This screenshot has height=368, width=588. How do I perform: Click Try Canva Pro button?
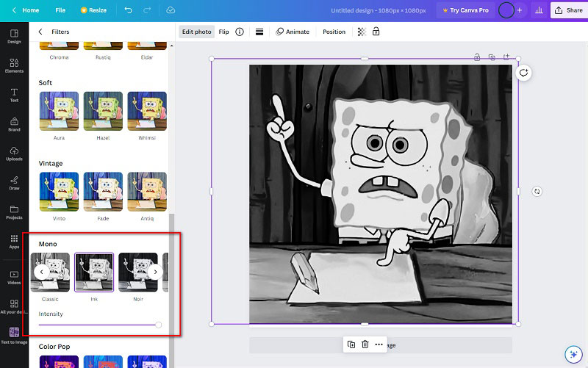(x=465, y=10)
